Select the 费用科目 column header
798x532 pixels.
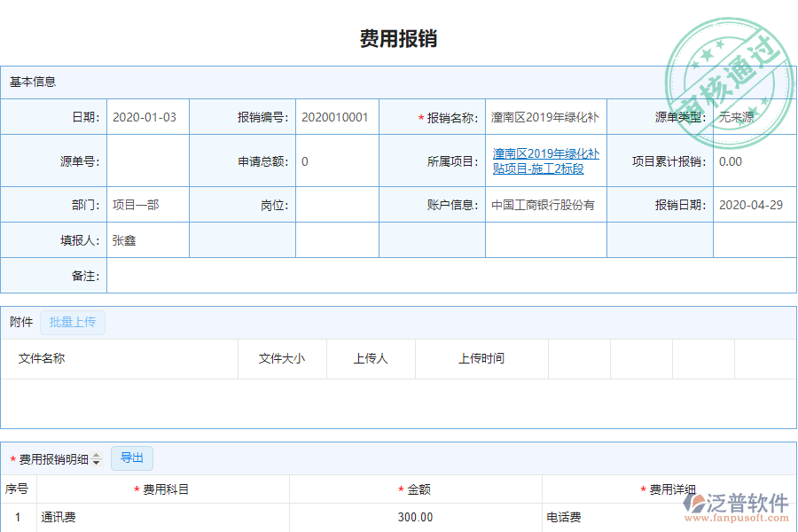pyautogui.click(x=165, y=489)
